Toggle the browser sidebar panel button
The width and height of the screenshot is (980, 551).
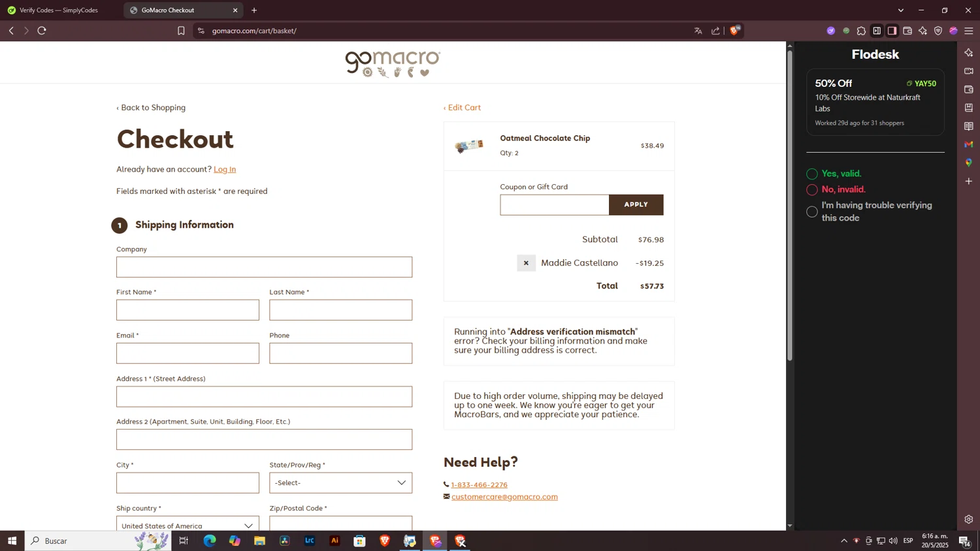click(x=892, y=31)
